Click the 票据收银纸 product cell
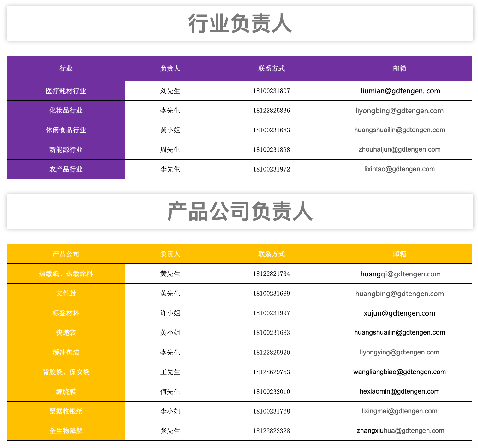The image size is (478, 448). (x=66, y=411)
